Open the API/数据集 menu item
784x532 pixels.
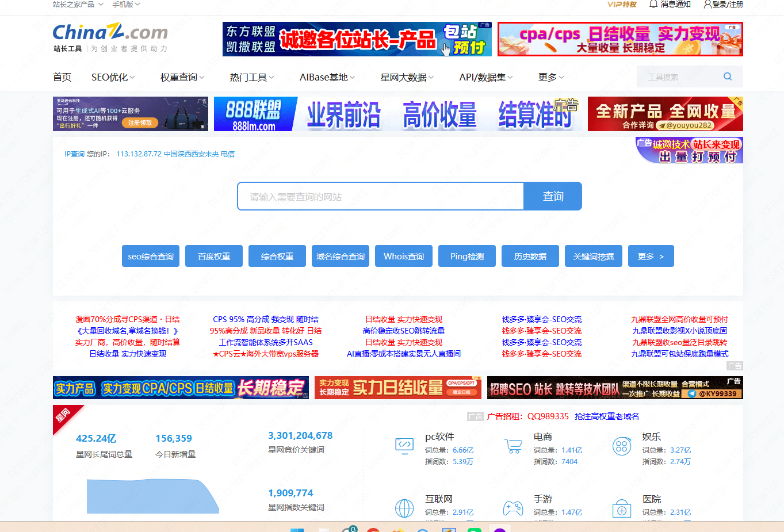coord(485,77)
